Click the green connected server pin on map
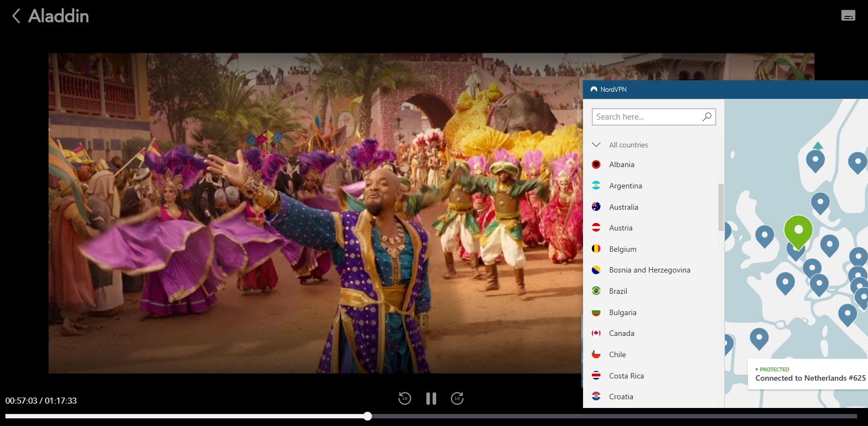 click(798, 232)
